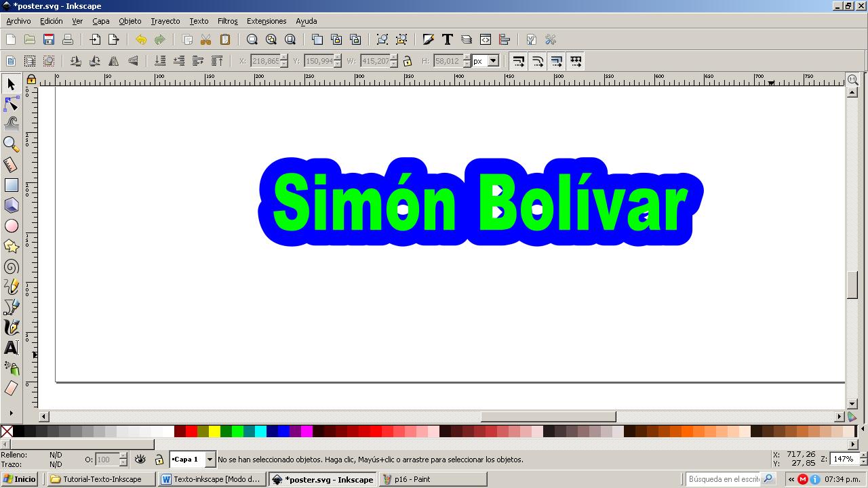
Task: Select the Text tool in toolbox
Action: pyautogui.click(x=11, y=348)
